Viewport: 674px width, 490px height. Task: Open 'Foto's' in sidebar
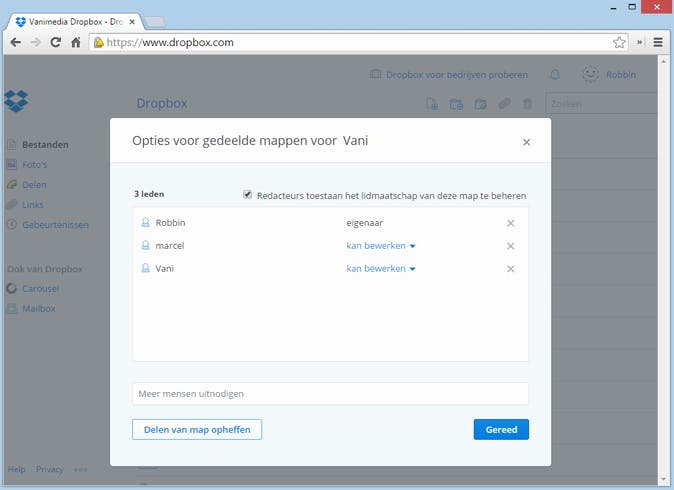point(35,165)
